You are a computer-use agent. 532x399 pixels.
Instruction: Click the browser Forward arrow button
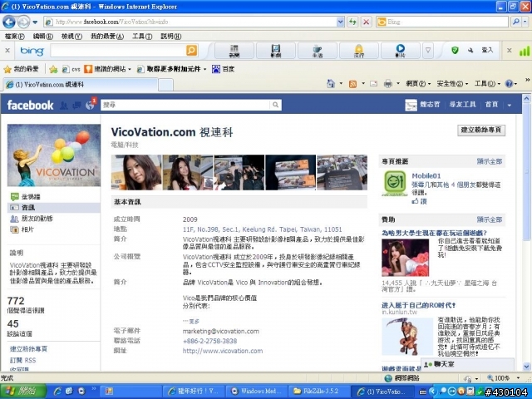(23, 22)
